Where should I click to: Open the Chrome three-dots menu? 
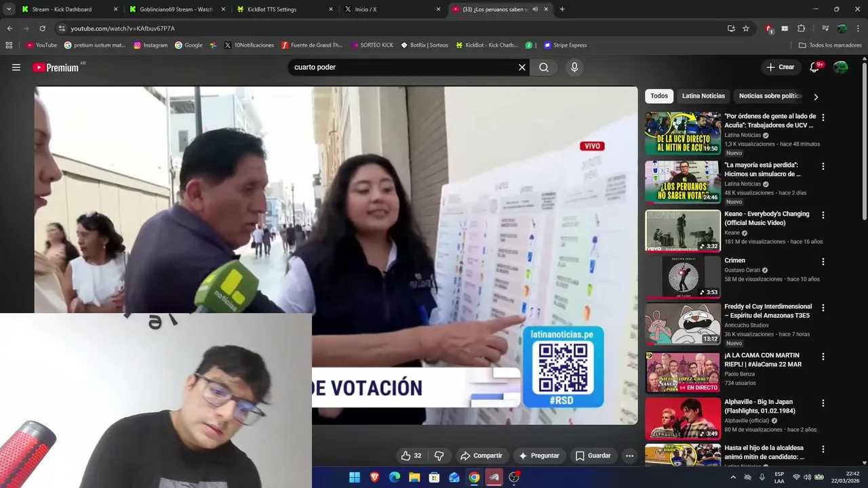coord(859,28)
